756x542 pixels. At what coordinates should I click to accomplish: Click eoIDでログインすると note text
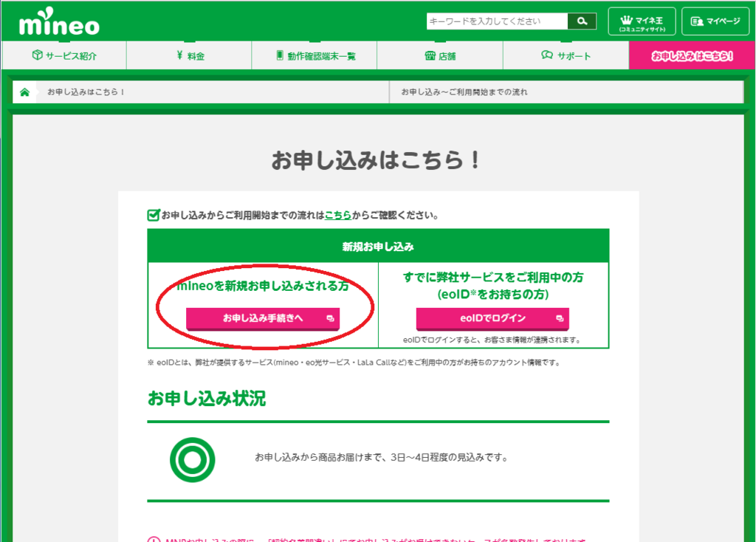tap(492, 340)
